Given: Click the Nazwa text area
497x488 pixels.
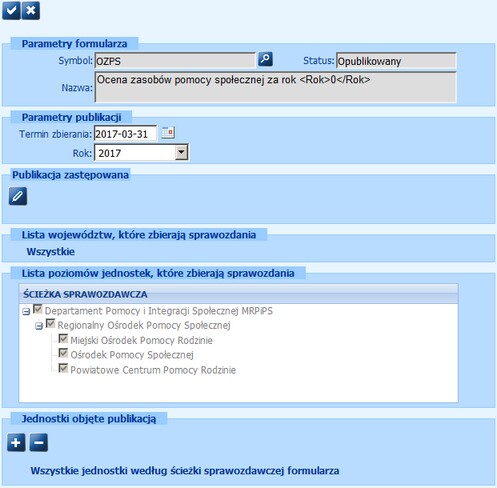Looking at the screenshot, I should coord(275,87).
